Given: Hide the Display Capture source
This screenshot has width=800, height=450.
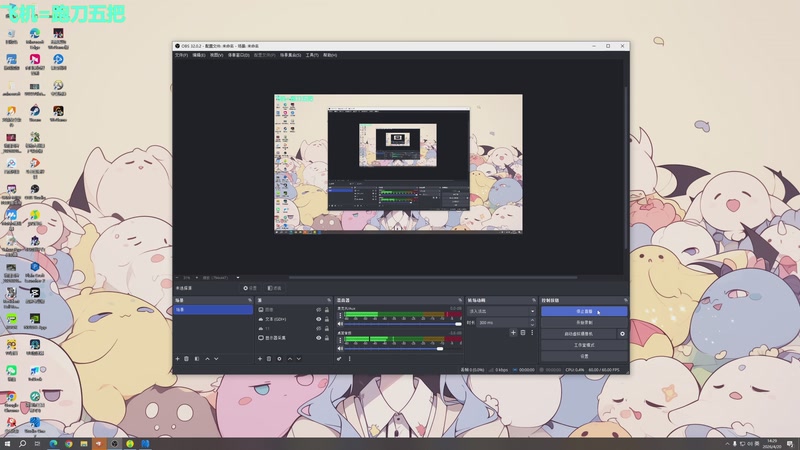Looking at the screenshot, I should point(318,338).
